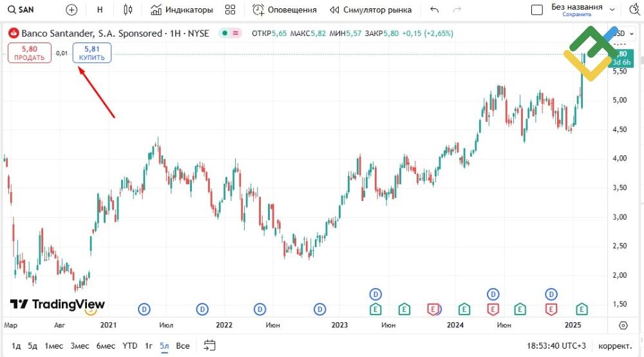644x357 pixels.
Task: Open the Без названия layout name
Action: point(576,7)
